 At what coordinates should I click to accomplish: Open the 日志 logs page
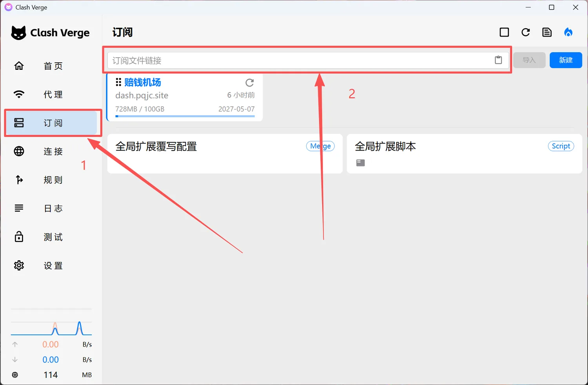pos(51,209)
